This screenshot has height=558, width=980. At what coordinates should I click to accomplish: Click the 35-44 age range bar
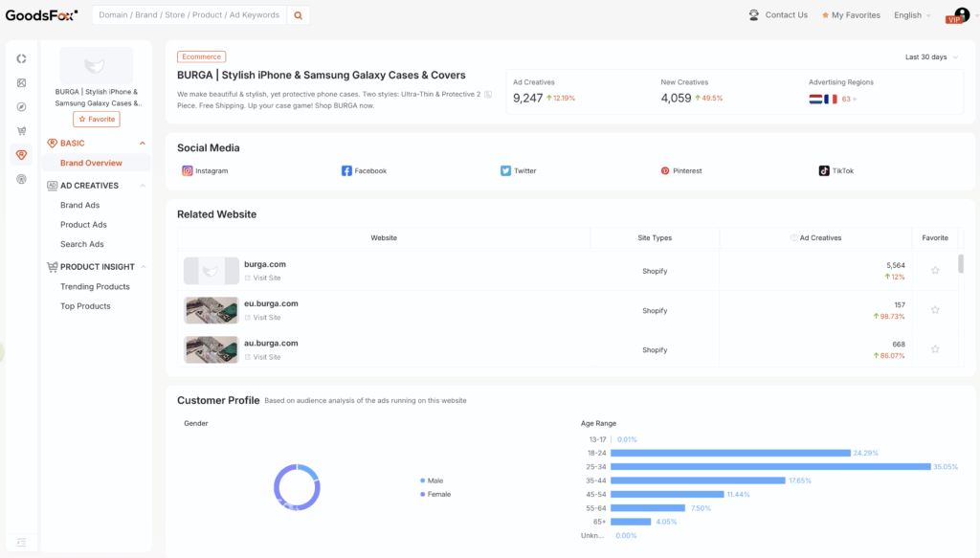[698, 480]
